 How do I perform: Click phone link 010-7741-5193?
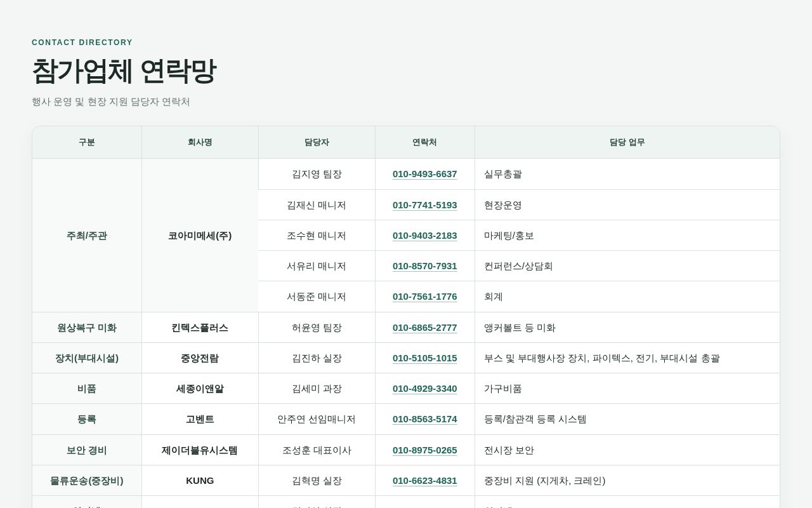click(x=424, y=205)
